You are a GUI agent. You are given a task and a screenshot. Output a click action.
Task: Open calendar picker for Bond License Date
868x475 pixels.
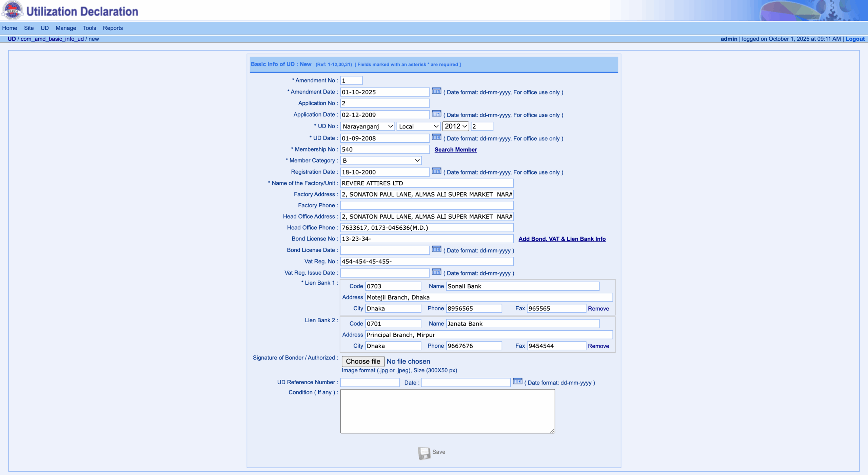point(436,249)
